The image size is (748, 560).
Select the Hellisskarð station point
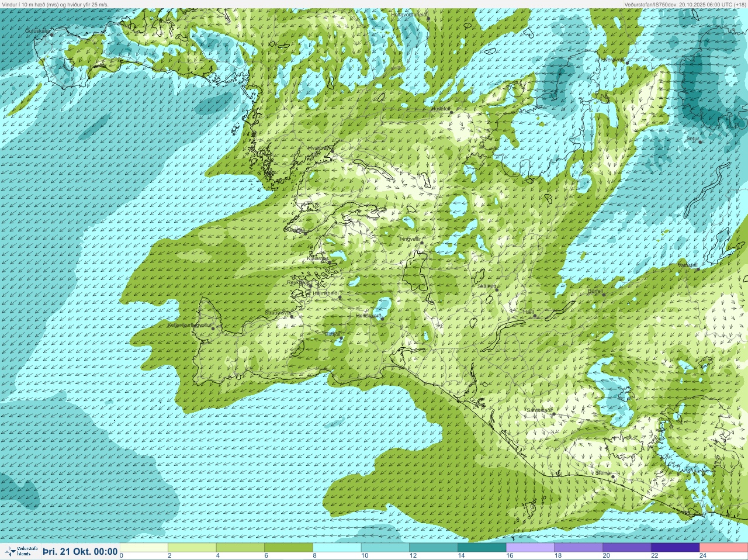tap(382, 319)
